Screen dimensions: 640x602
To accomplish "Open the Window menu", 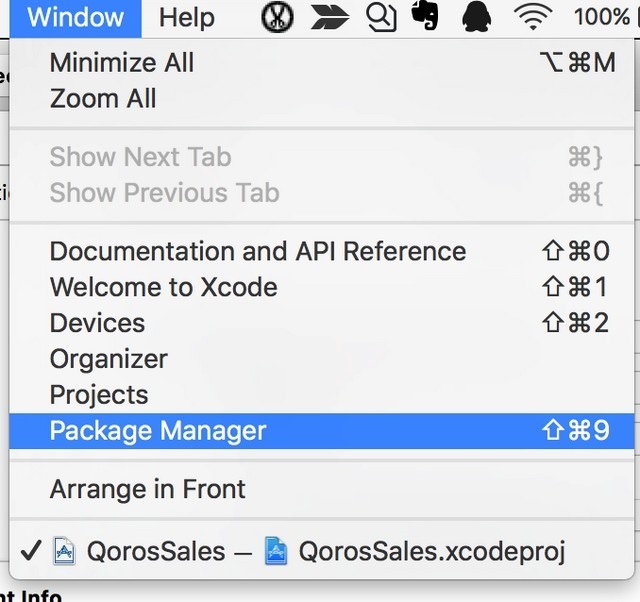I will tap(76, 16).
